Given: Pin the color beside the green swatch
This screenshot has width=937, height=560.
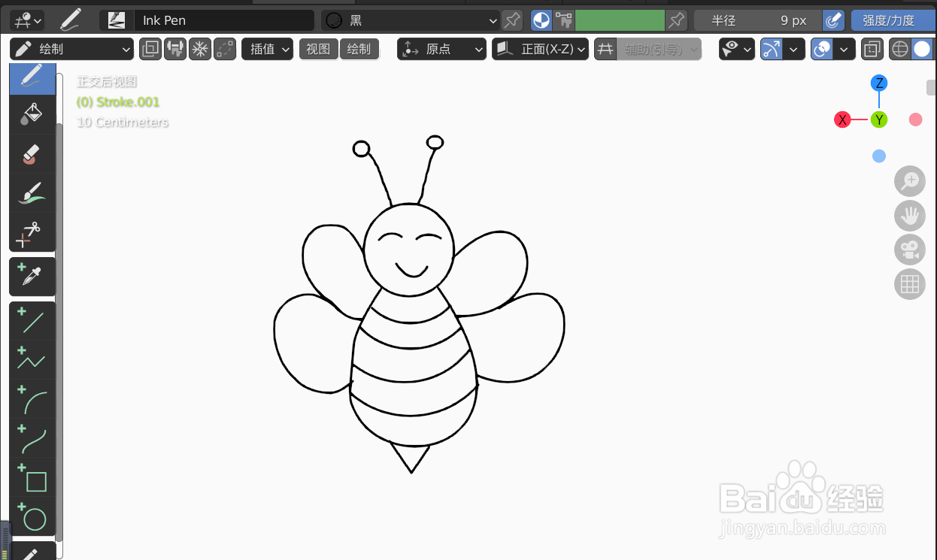Looking at the screenshot, I should (x=678, y=20).
